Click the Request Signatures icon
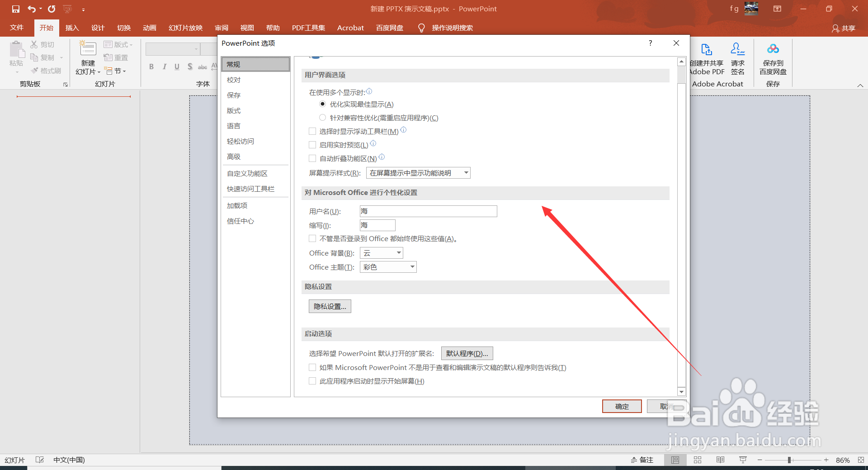The image size is (868, 470). point(738,49)
